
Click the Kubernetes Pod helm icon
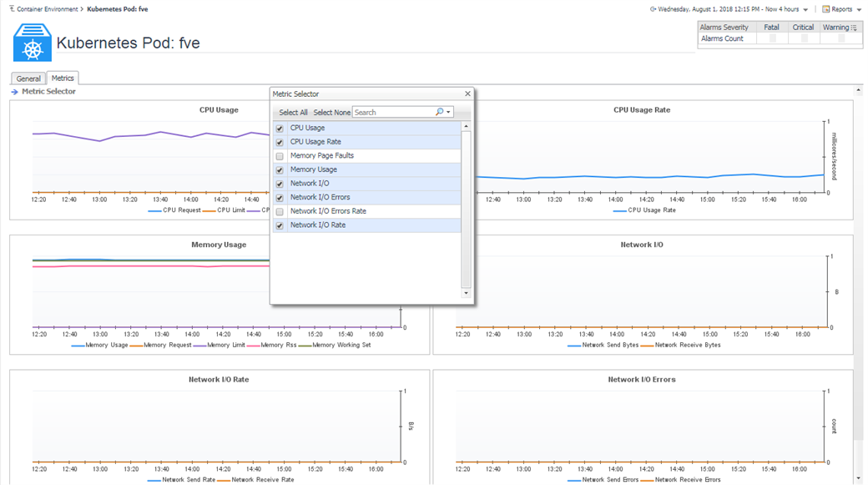32,43
